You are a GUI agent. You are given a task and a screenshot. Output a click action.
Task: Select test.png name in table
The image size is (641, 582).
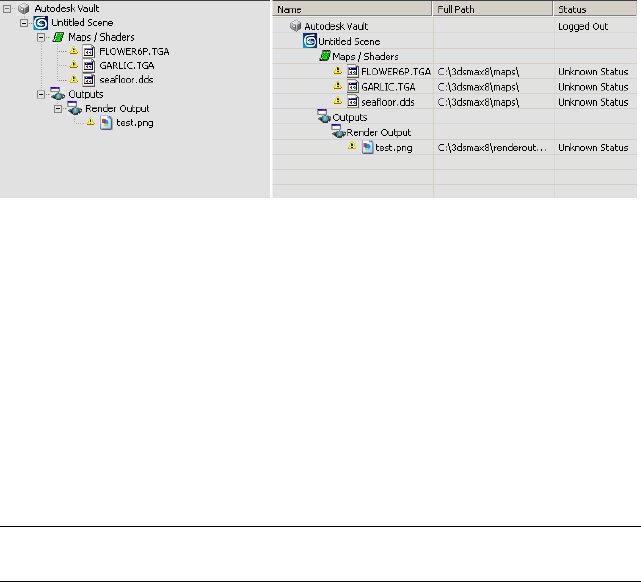tap(394, 148)
